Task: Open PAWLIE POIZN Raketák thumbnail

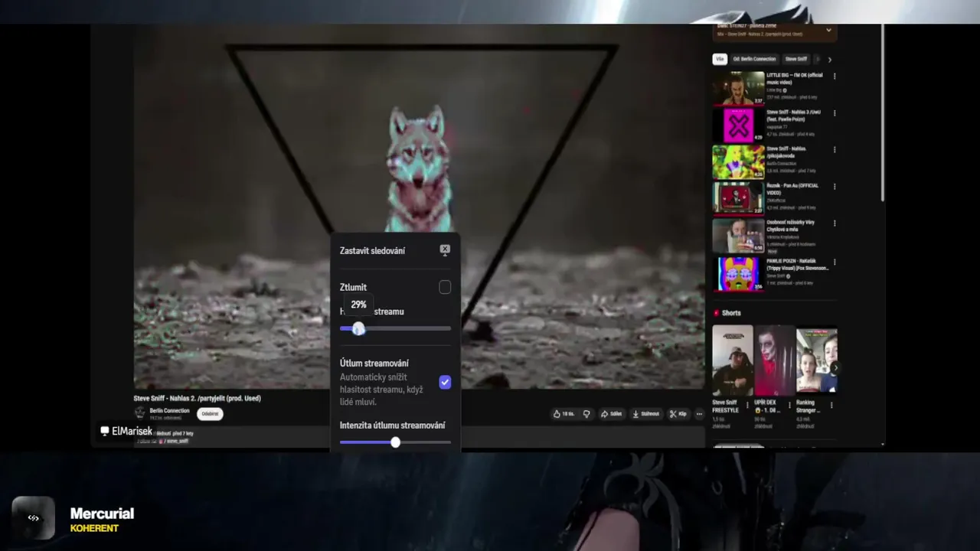Action: [738, 274]
